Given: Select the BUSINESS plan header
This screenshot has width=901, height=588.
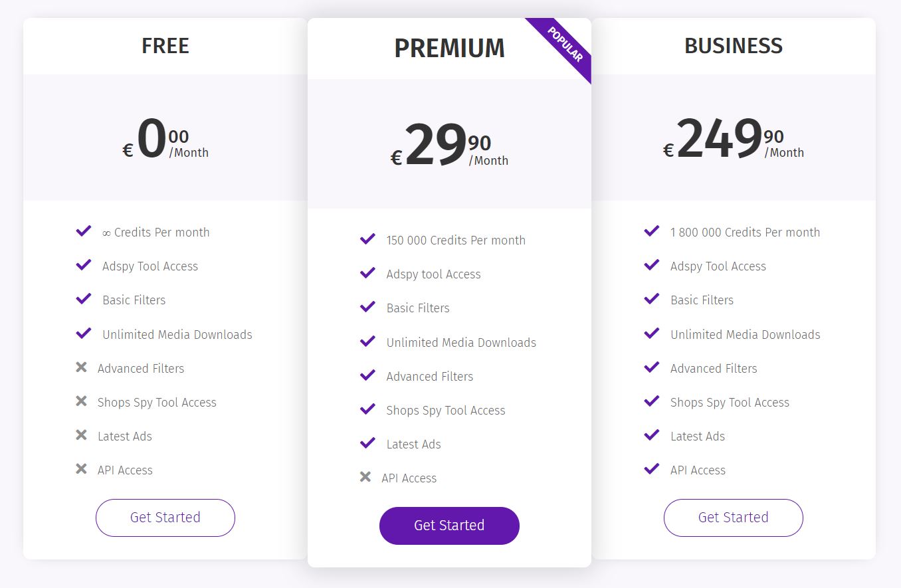Looking at the screenshot, I should (734, 46).
